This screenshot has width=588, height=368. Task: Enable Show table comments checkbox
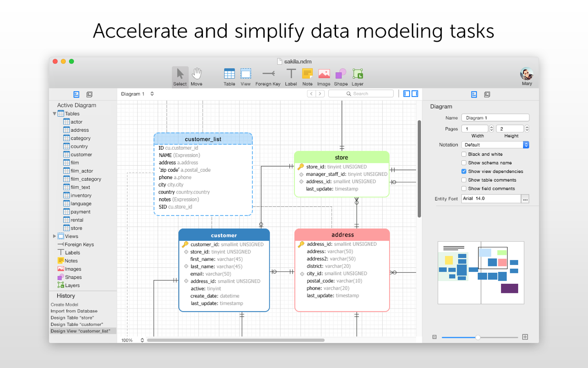click(464, 180)
